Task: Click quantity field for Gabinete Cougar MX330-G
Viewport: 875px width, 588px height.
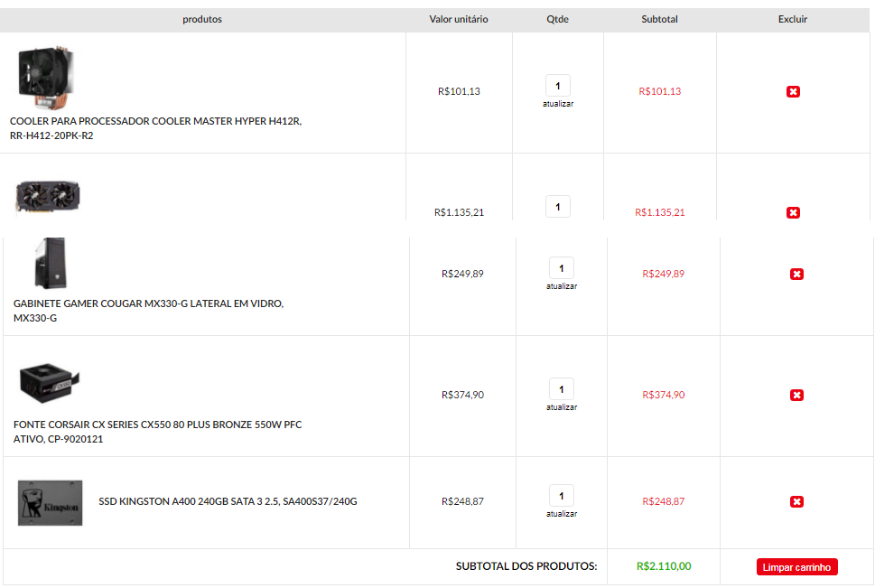Action: click(x=562, y=268)
